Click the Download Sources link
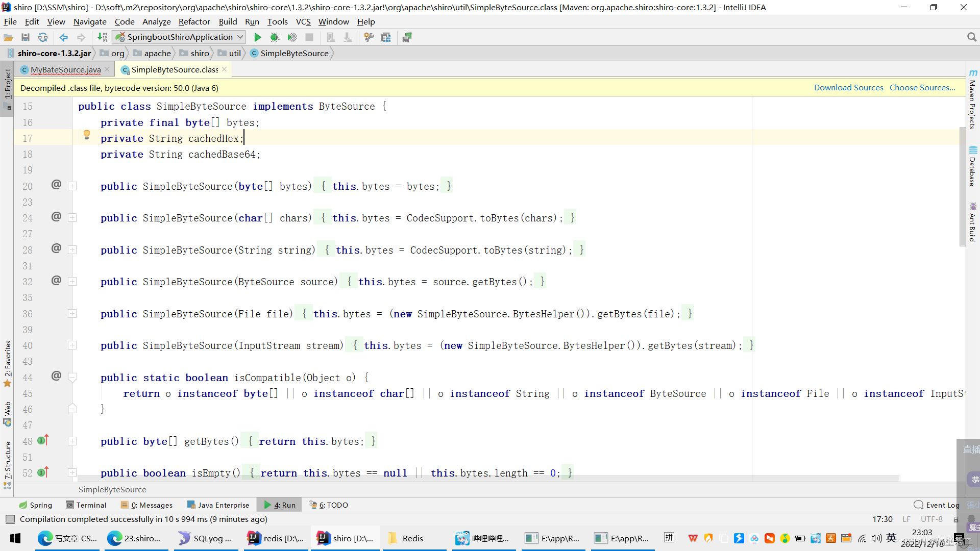Image resolution: width=980 pixels, height=551 pixels. [848, 88]
